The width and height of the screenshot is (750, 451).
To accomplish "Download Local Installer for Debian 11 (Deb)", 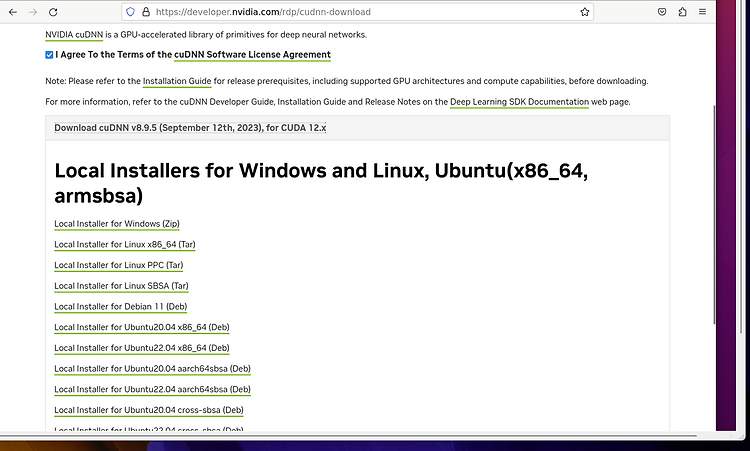I will tap(121, 307).
